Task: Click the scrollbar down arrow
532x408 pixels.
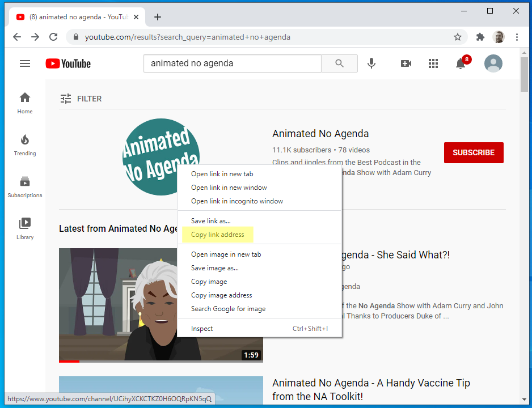Action: (x=524, y=399)
